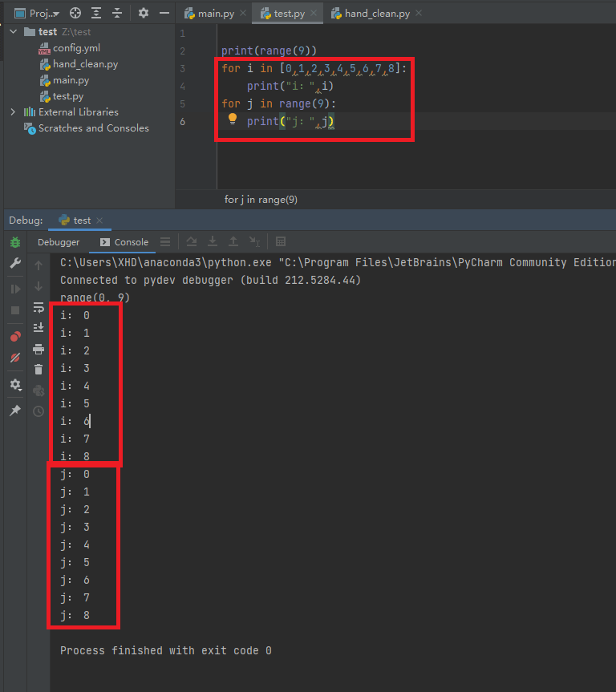Click the Evaluate Expression calculator icon

tap(281, 241)
